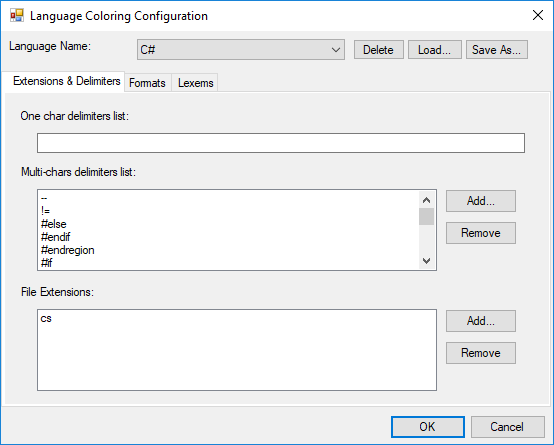
Task: Confirm the dialog with OK
Action: point(428,427)
